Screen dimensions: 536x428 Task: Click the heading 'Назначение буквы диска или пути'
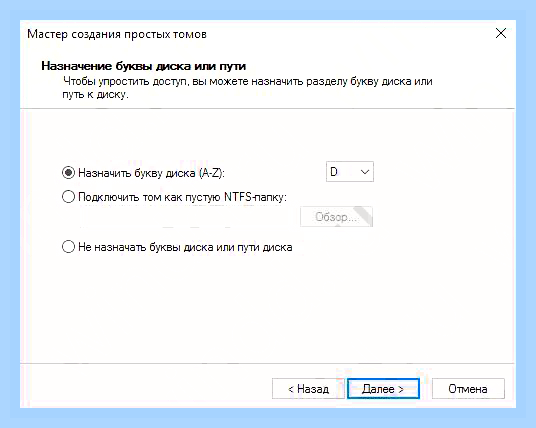[144, 66]
